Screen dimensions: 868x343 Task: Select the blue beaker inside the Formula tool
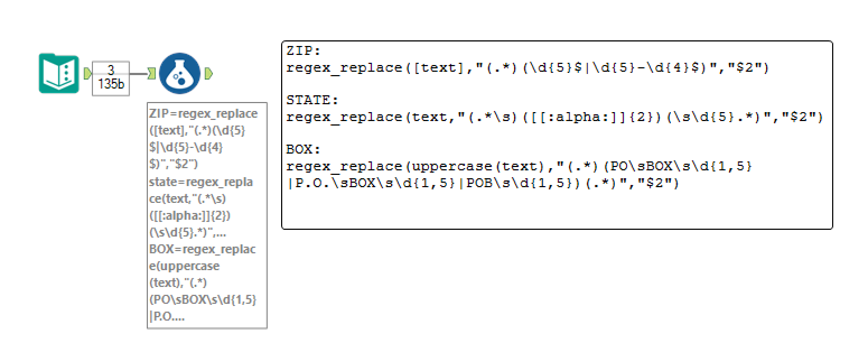(x=179, y=75)
